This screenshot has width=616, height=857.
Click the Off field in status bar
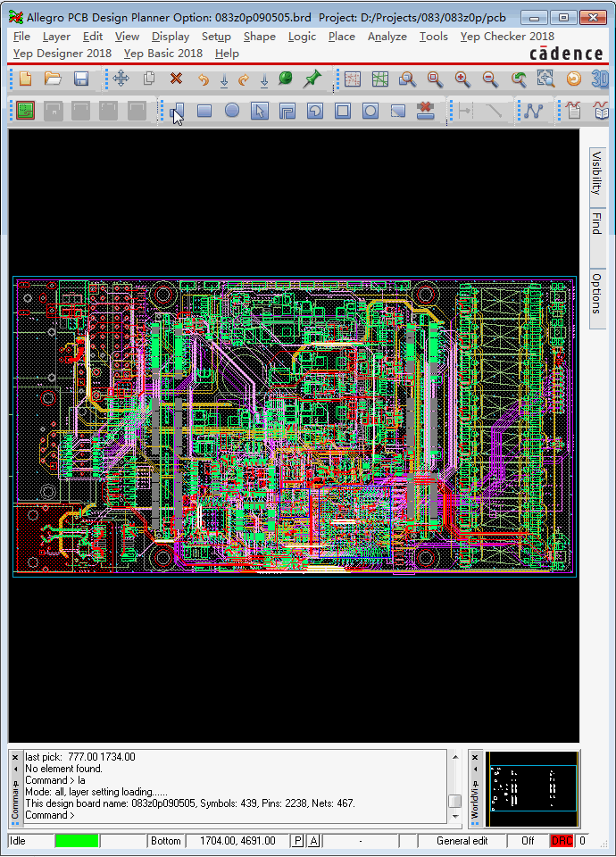click(x=528, y=841)
